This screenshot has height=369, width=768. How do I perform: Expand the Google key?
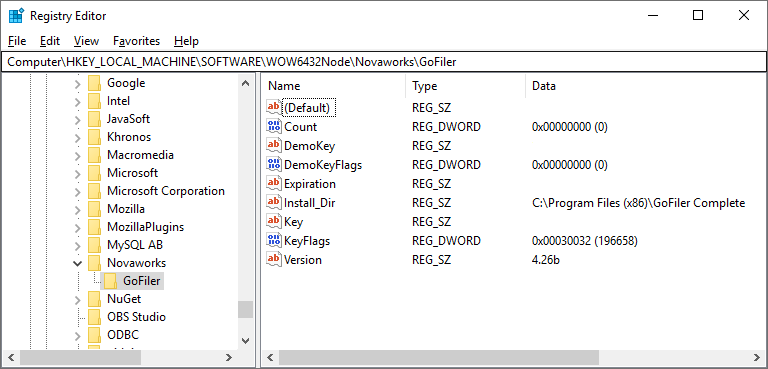click(x=77, y=83)
